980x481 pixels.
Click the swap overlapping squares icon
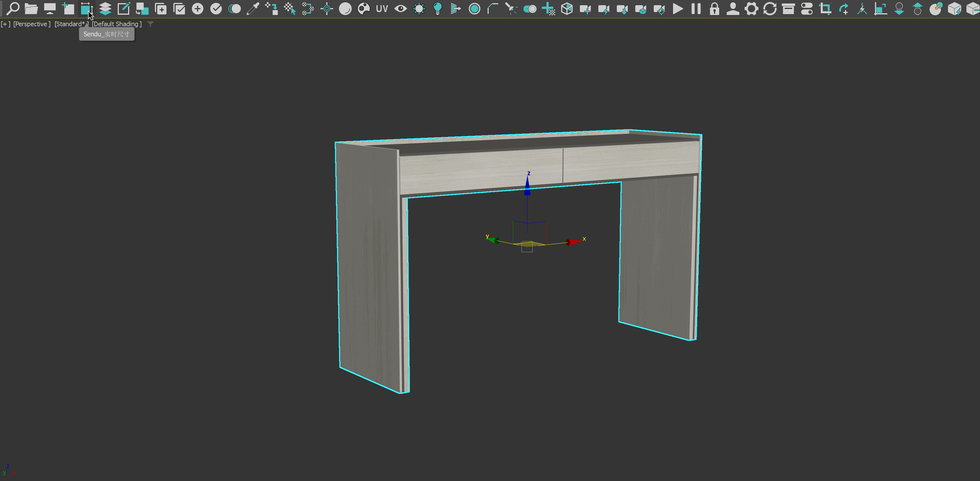tap(142, 8)
